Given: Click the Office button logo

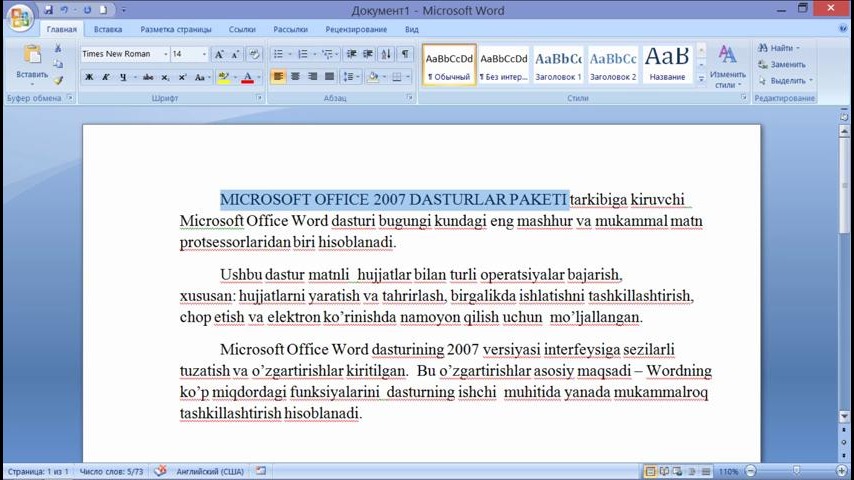Looking at the screenshot, I should pyautogui.click(x=19, y=17).
